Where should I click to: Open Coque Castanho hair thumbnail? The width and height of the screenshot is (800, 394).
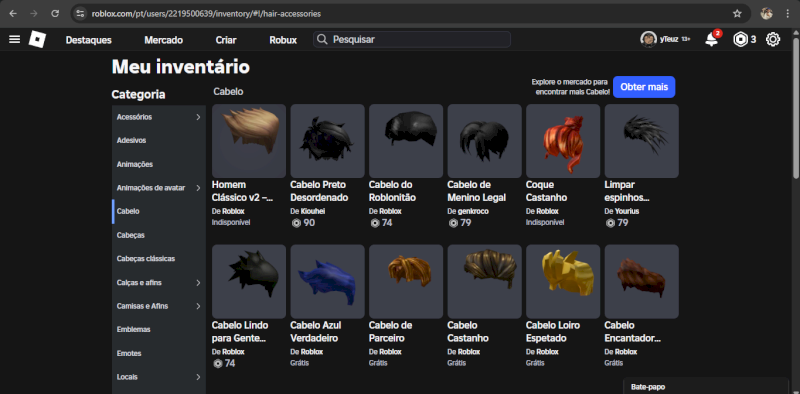(x=563, y=141)
